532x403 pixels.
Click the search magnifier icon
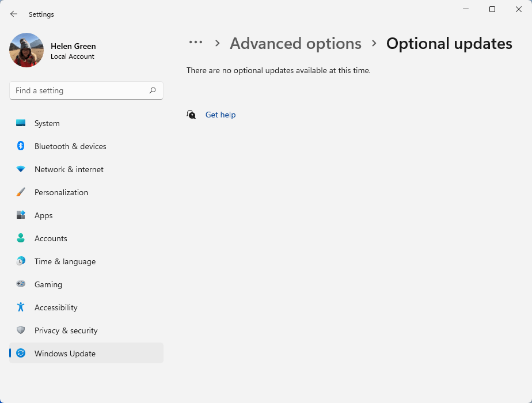(x=153, y=90)
